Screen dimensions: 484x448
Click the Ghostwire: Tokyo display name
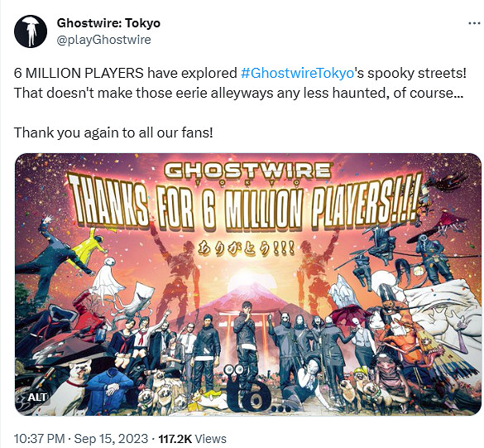[x=108, y=23]
